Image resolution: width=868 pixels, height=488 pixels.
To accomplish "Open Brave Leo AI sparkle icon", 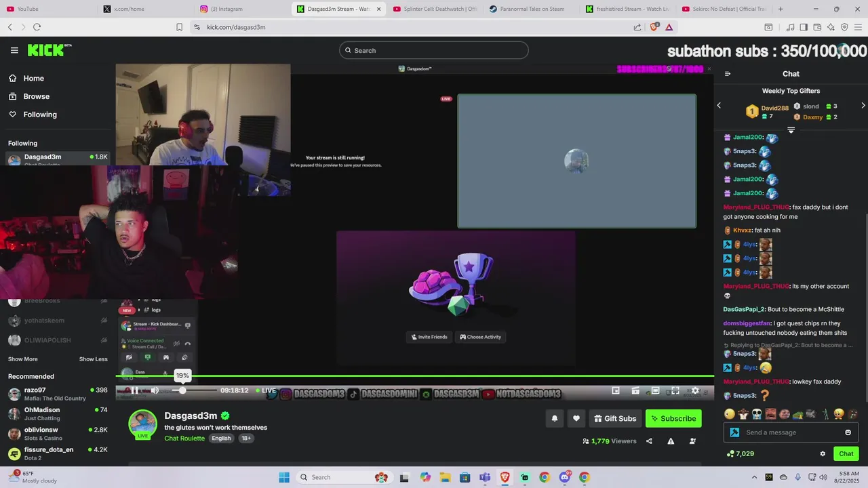I will 831,27.
